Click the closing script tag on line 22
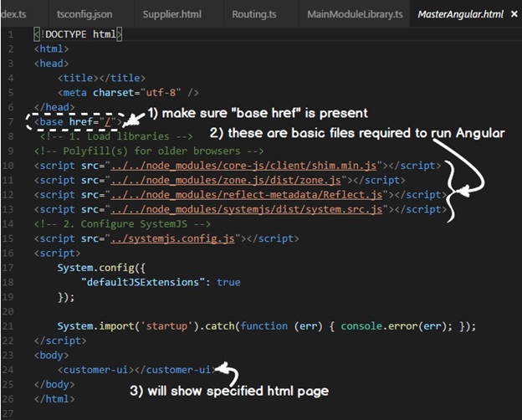The image size is (522, 420). point(60,341)
